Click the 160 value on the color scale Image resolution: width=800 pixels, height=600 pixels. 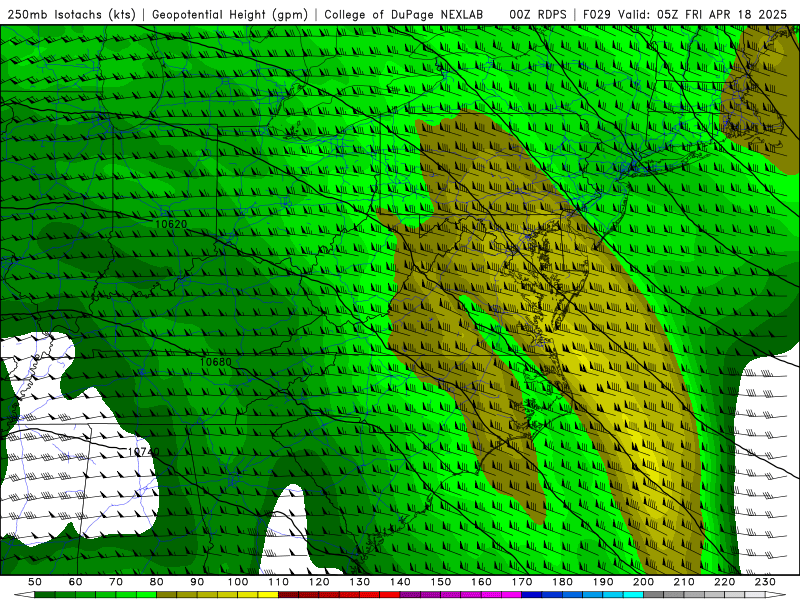click(481, 582)
